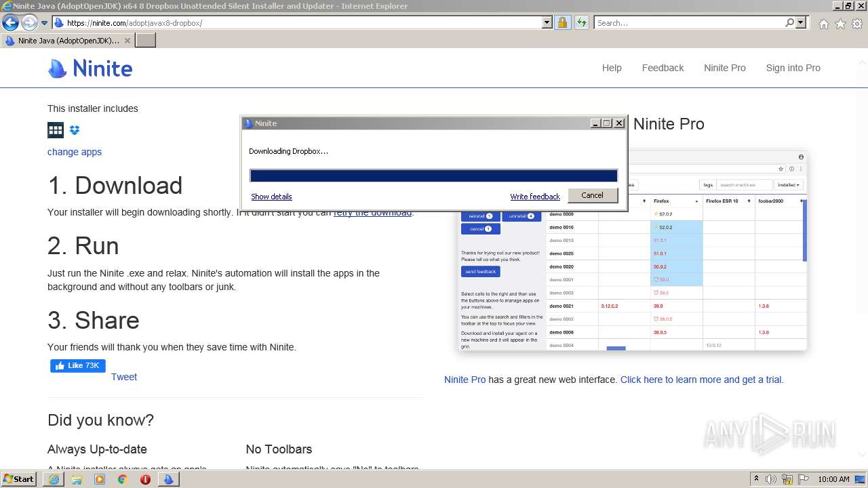Click the Ninite dialog title bar icon
Viewport: 868px width, 488px height.
tap(249, 123)
